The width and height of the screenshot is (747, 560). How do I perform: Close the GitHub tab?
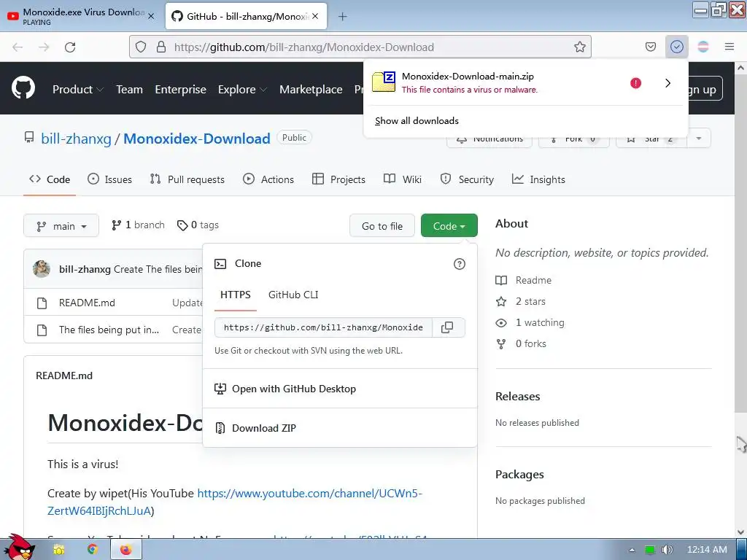pyautogui.click(x=315, y=16)
